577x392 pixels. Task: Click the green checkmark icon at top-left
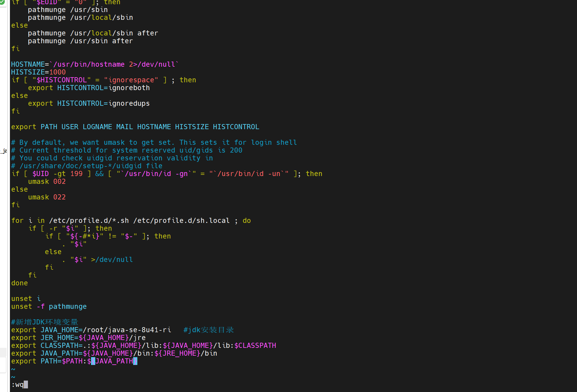2,2
